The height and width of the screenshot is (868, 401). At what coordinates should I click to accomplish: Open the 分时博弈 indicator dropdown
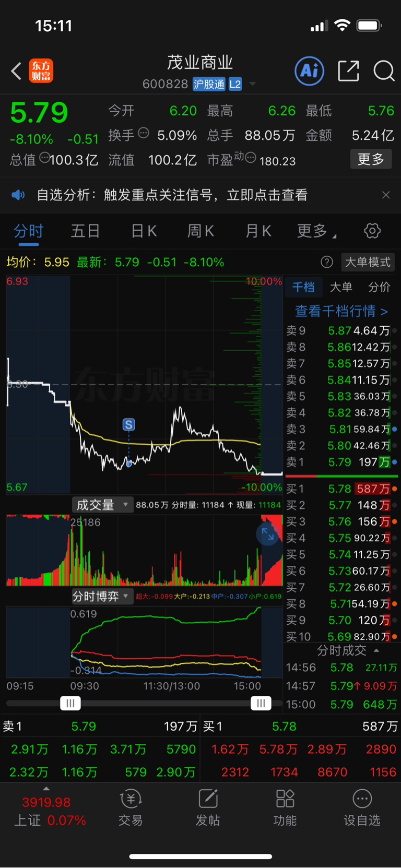tap(102, 597)
